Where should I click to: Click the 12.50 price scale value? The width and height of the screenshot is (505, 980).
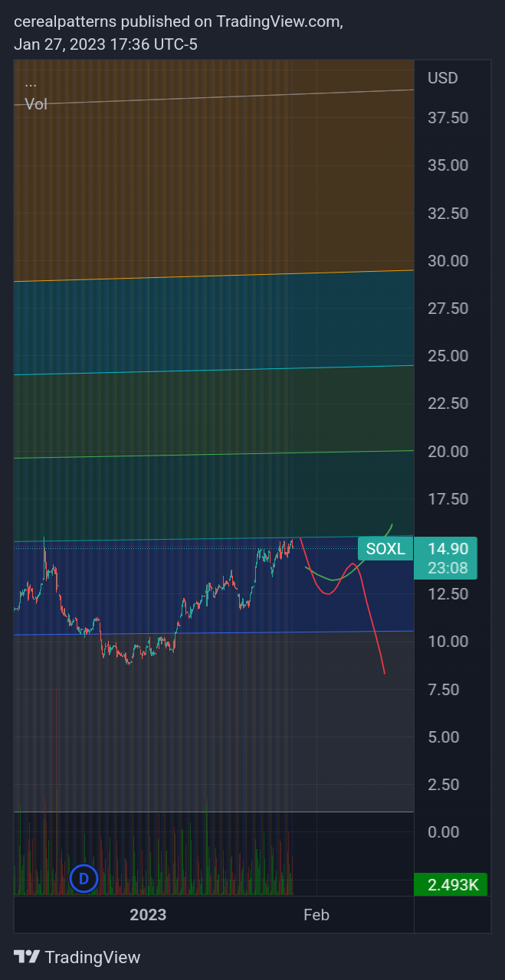pyautogui.click(x=448, y=594)
